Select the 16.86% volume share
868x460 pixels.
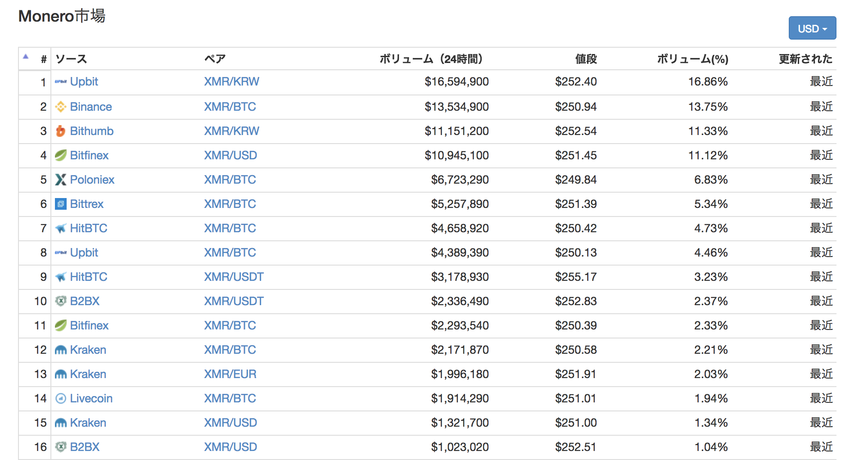click(x=708, y=81)
